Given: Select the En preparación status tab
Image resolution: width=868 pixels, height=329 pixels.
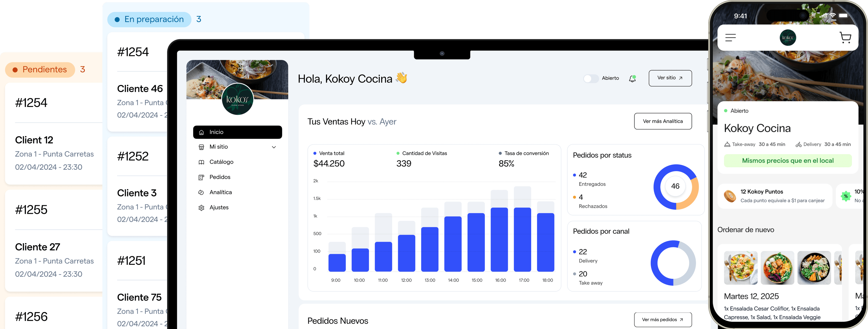Looking at the screenshot, I should [x=149, y=19].
